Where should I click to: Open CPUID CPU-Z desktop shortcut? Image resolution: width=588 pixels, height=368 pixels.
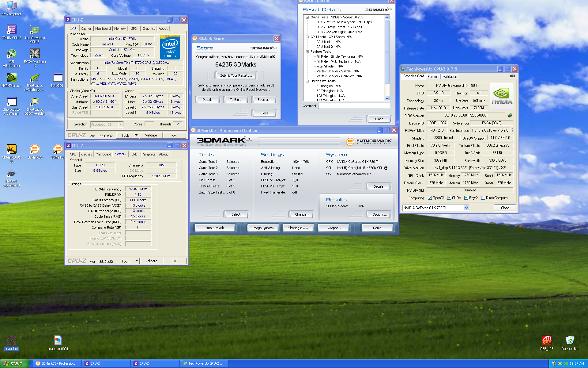coord(11,32)
